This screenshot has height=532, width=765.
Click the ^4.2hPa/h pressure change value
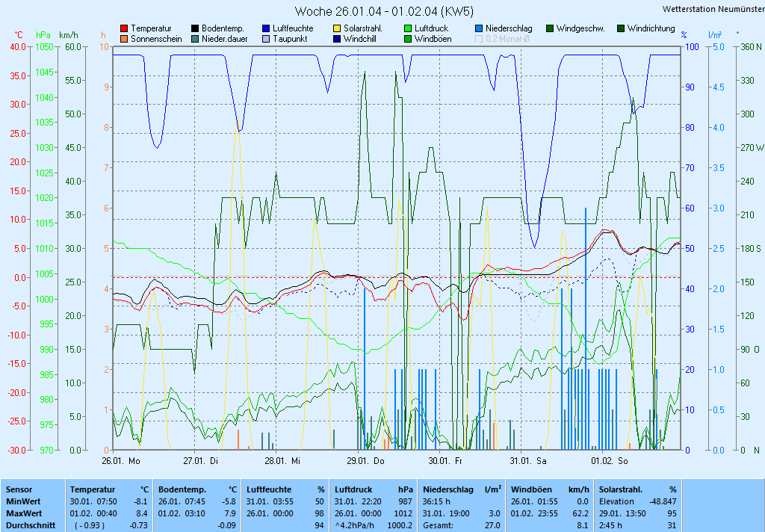(354, 526)
